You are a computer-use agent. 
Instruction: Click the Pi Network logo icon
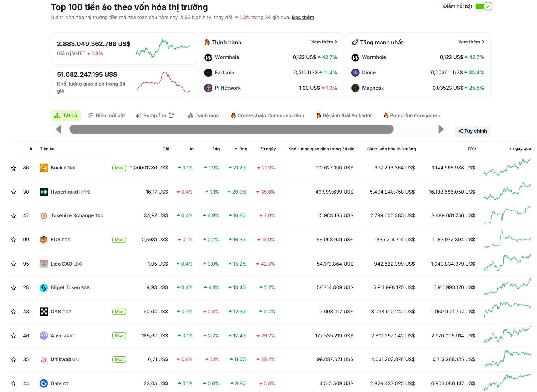tap(208, 88)
